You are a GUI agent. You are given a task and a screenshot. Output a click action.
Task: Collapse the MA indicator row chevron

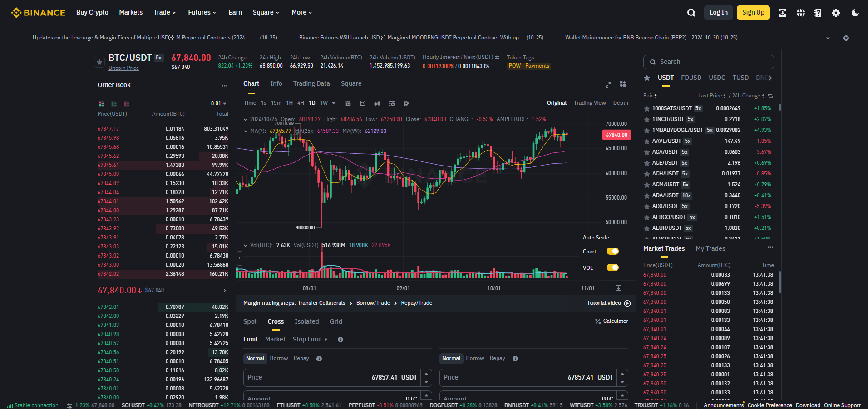(246, 131)
